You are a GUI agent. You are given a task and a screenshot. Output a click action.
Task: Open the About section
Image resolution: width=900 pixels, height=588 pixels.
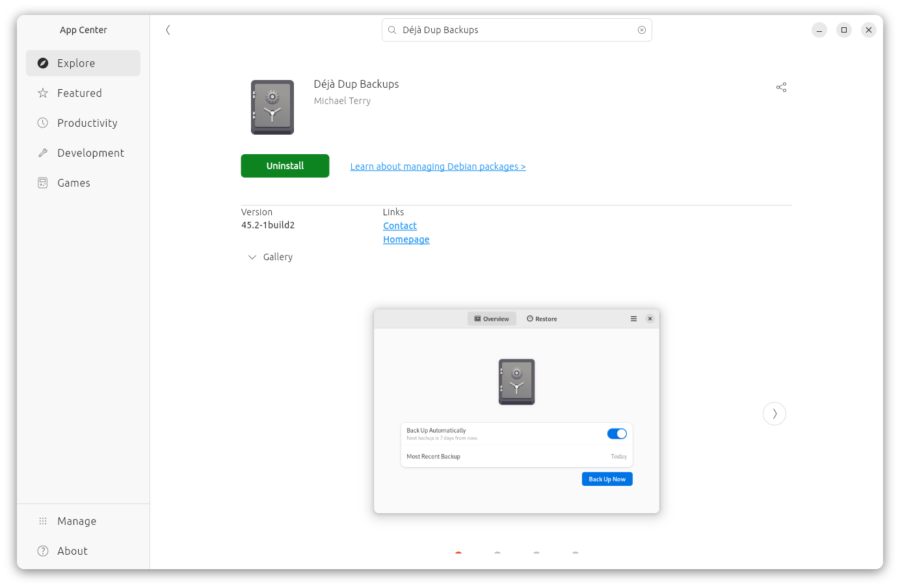[73, 550]
